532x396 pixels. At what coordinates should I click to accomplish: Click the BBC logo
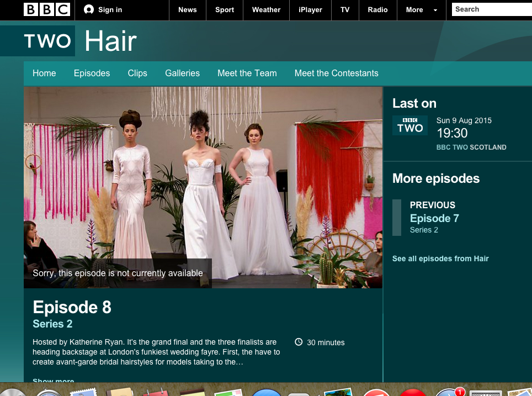tap(47, 9)
